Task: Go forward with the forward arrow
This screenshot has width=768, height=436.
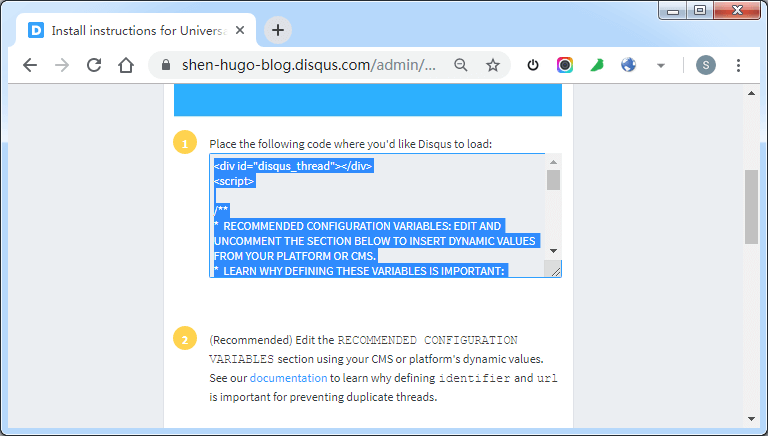Action: (x=62, y=65)
